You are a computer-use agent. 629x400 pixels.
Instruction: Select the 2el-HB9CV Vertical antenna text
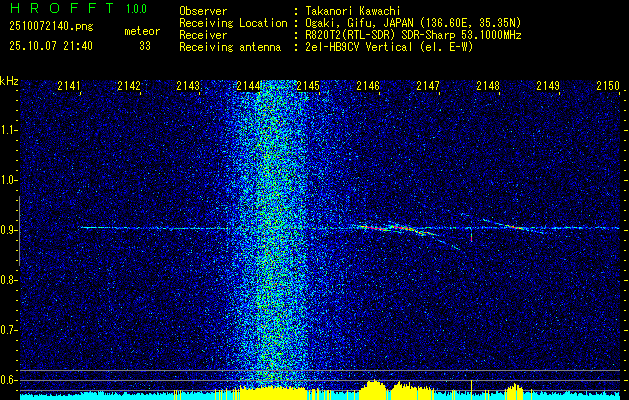coord(389,47)
